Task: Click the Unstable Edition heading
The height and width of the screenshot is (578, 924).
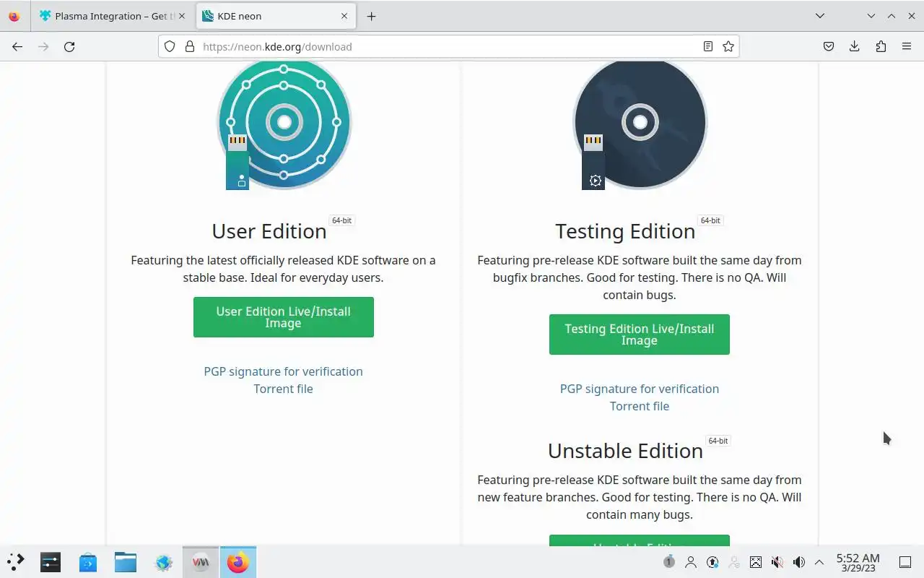Action: (625, 451)
